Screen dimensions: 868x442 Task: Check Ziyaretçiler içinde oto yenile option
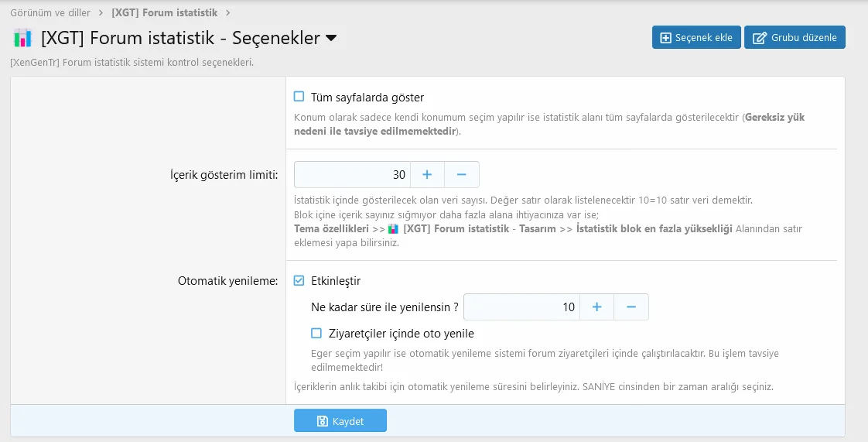point(316,334)
